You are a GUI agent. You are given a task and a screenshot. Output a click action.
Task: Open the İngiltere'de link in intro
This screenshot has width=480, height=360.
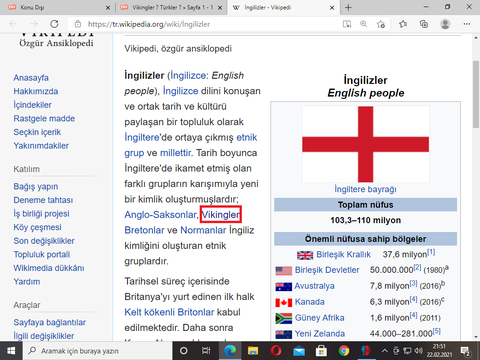(x=142, y=138)
